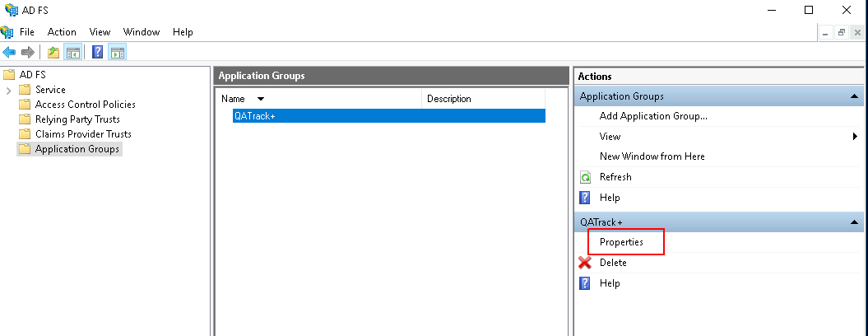The width and height of the screenshot is (868, 336).
Task: Click the inner MDI minimize button
Action: 826,33
